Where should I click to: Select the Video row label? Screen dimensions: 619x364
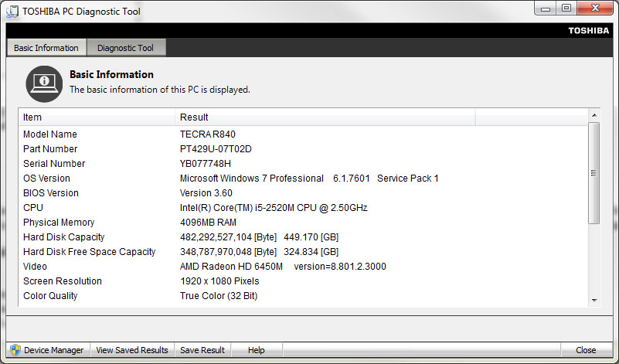[x=35, y=267]
